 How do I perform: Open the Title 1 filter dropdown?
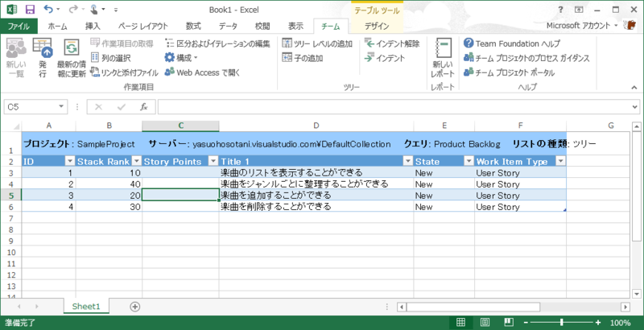[408, 161]
